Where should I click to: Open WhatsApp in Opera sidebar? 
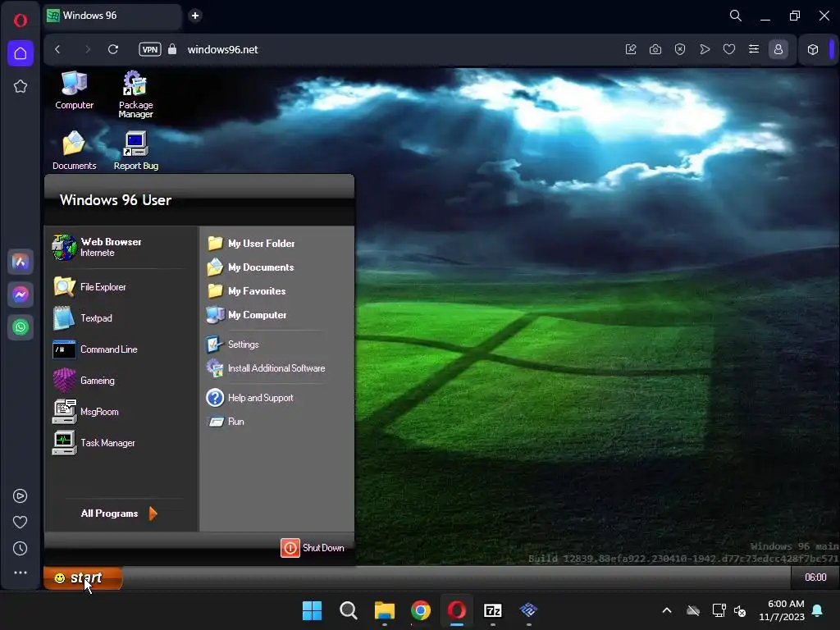(x=21, y=327)
